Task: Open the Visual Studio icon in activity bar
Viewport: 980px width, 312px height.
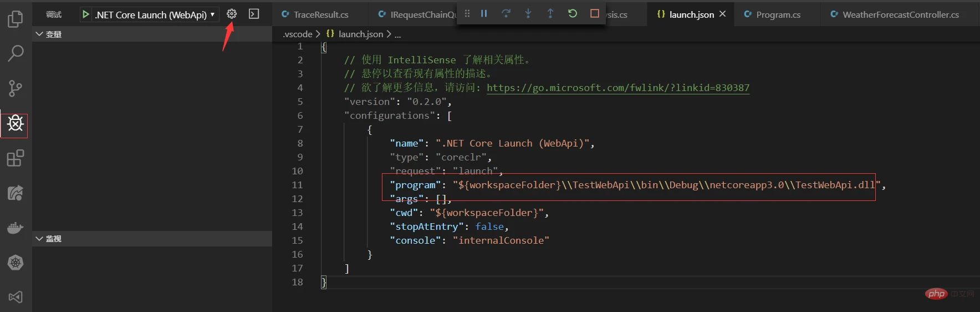Action: (x=15, y=297)
